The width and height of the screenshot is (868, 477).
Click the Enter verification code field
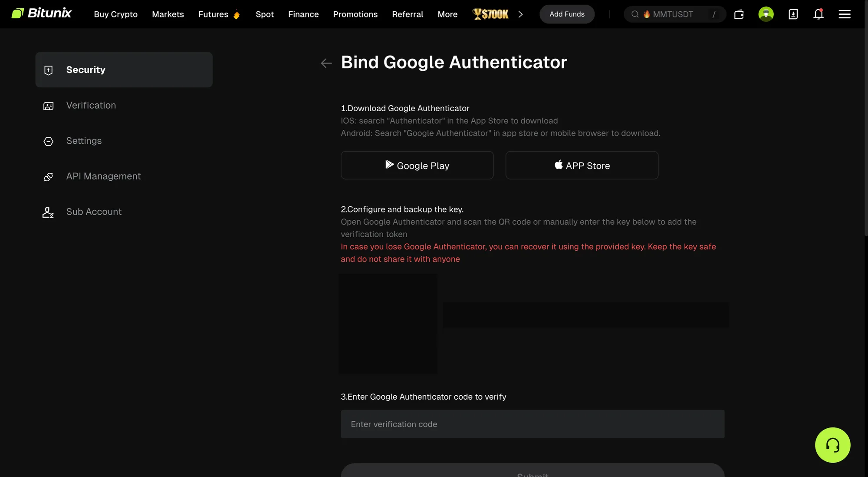(x=533, y=424)
